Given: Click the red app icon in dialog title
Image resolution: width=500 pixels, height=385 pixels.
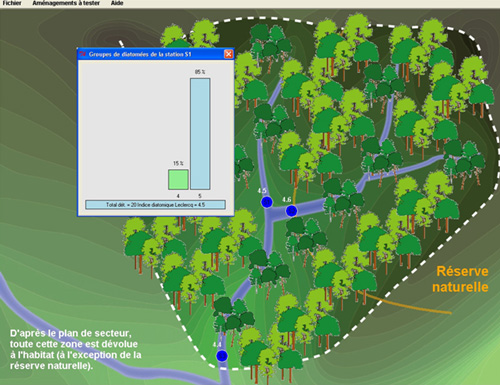Looking at the screenshot, I should 83,54.
